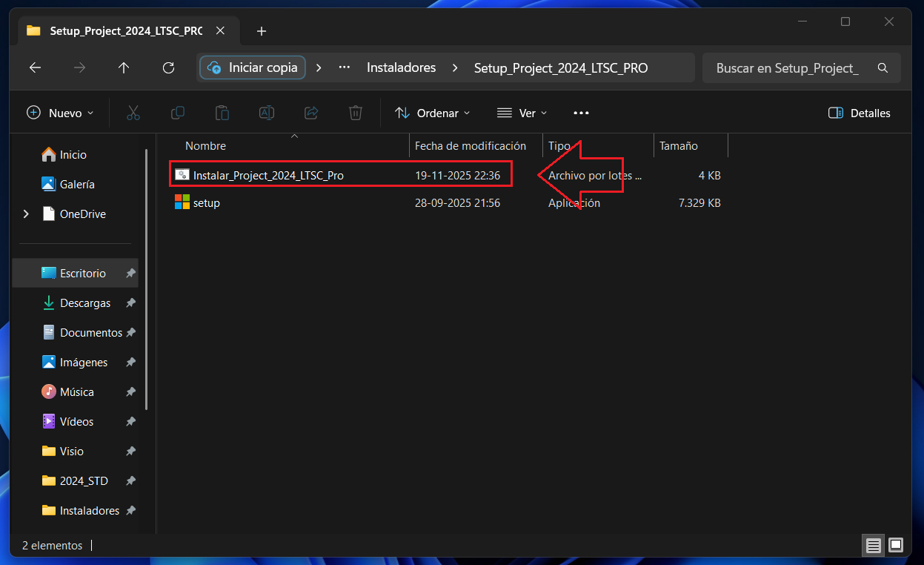Click the setup application icon
The height and width of the screenshot is (565, 924).
coord(182,202)
